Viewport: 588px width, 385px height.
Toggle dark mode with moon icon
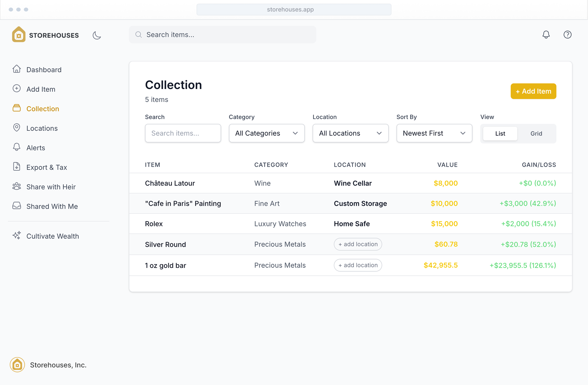coord(97,35)
